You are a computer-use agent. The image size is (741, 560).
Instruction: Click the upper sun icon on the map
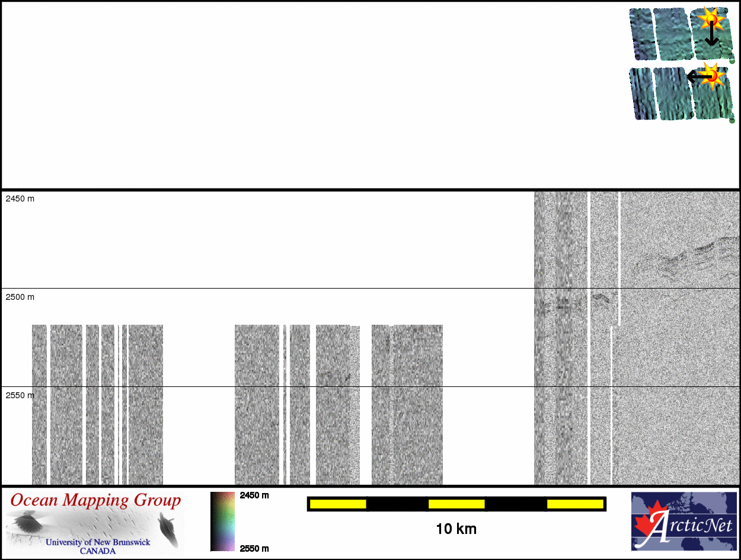point(710,21)
